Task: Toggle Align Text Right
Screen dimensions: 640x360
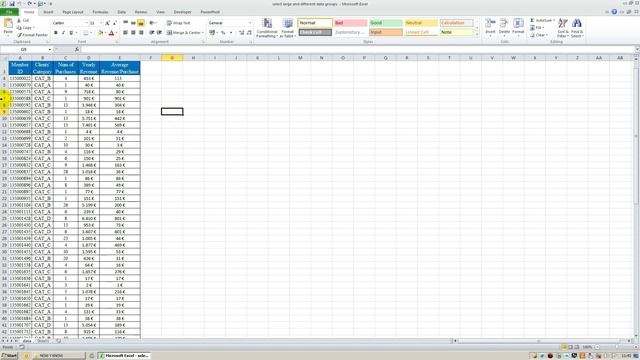Action: [141, 33]
